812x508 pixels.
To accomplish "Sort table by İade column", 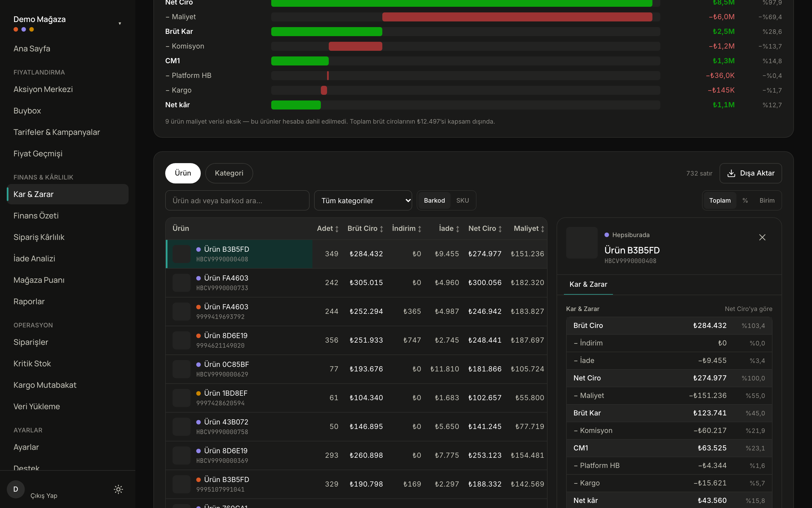I will point(449,229).
